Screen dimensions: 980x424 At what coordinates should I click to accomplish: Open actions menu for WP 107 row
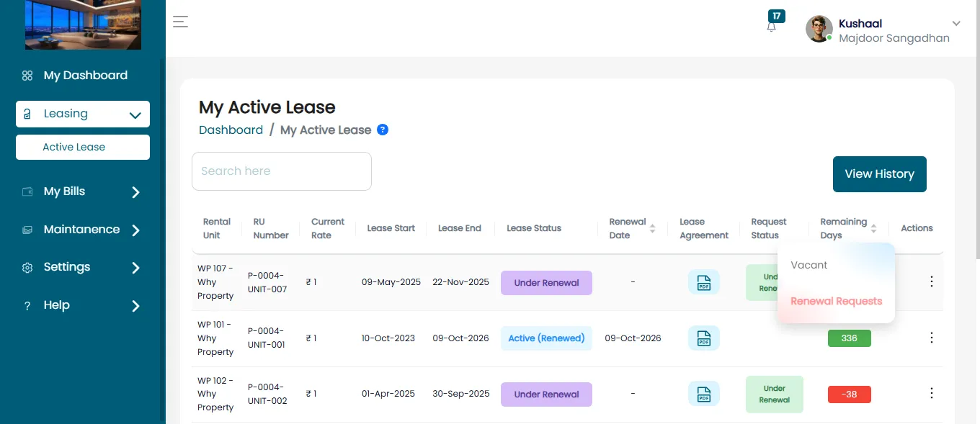(x=931, y=281)
